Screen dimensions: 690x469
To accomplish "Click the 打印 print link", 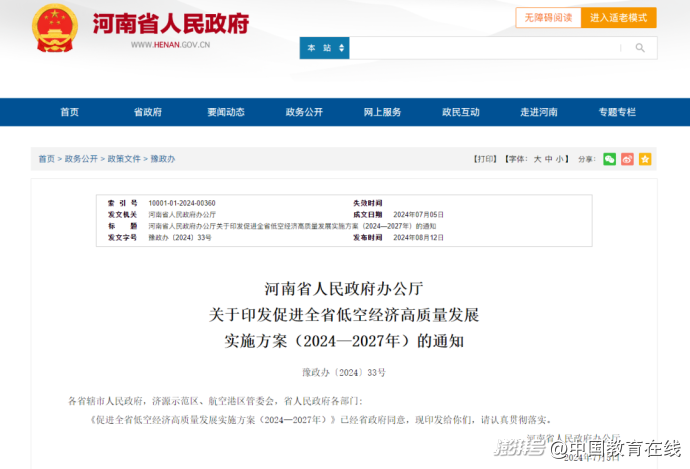I will coord(484,159).
